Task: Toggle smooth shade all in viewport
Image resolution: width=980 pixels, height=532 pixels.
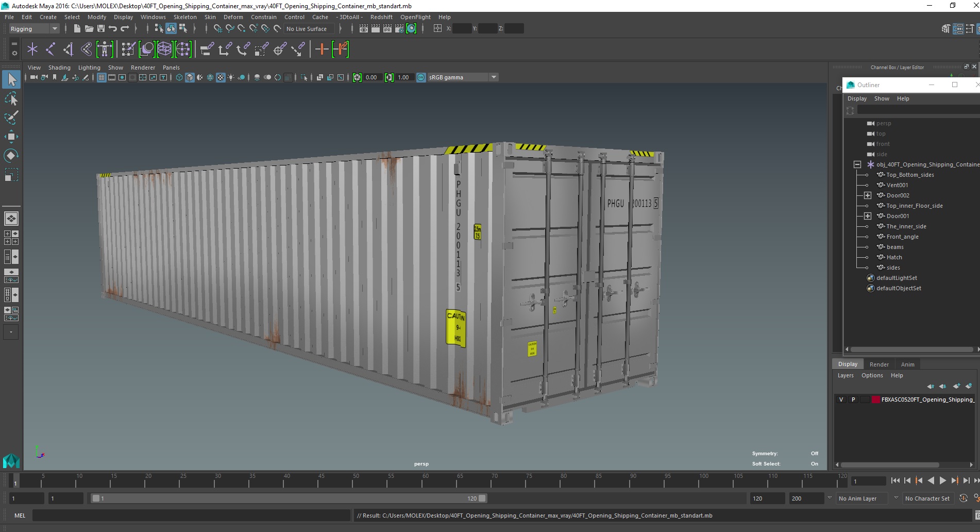Action: (190, 77)
